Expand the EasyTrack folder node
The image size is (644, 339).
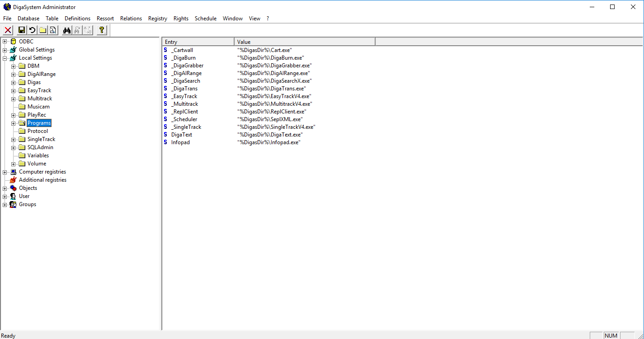[x=14, y=90]
